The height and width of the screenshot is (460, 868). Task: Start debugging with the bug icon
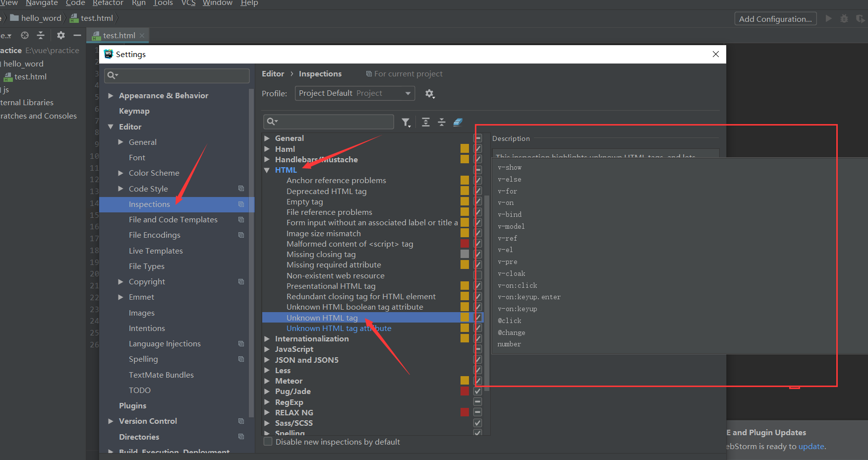pos(844,18)
